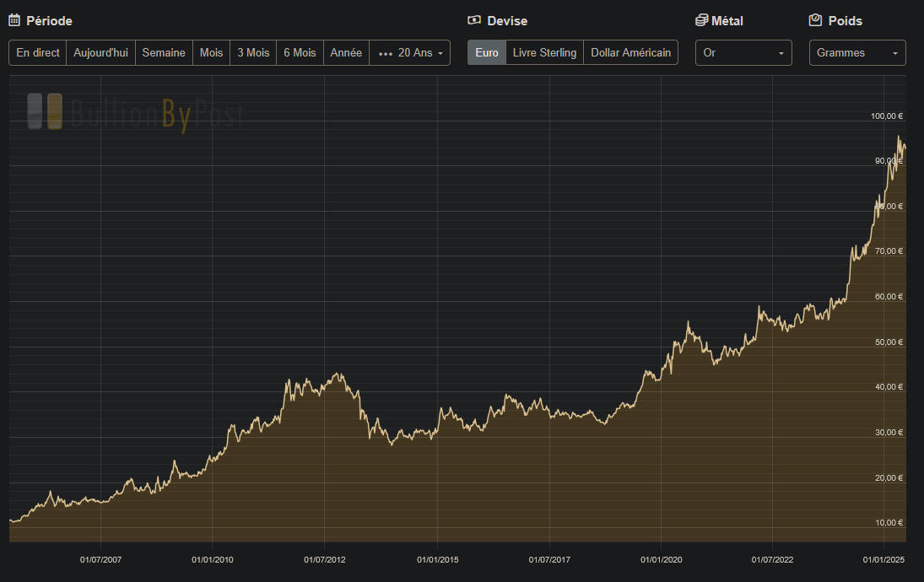
Task: Select Euro as the currency
Action: (487, 52)
